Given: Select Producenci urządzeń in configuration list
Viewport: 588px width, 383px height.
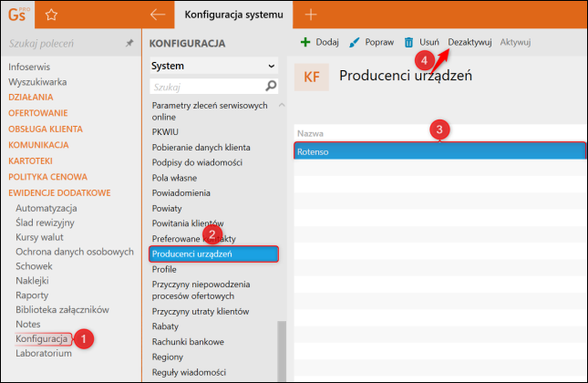Looking at the screenshot, I should (213, 254).
